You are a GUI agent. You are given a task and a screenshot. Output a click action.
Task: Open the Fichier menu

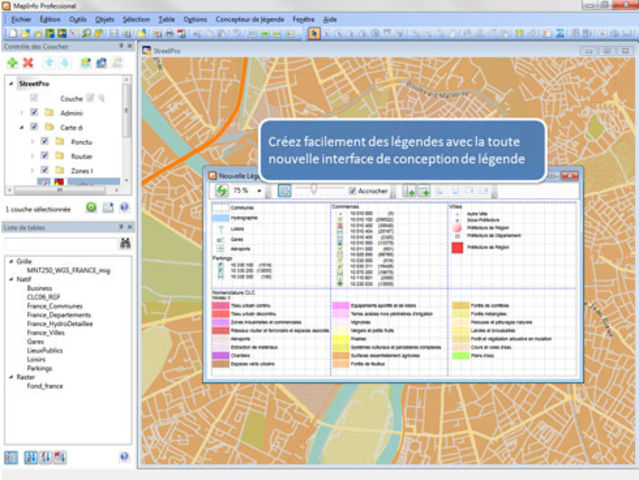pyautogui.click(x=21, y=19)
